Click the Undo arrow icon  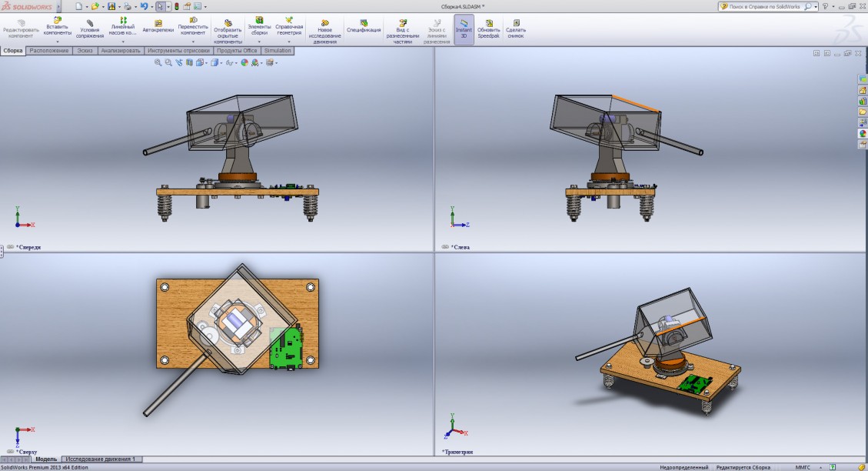[144, 7]
